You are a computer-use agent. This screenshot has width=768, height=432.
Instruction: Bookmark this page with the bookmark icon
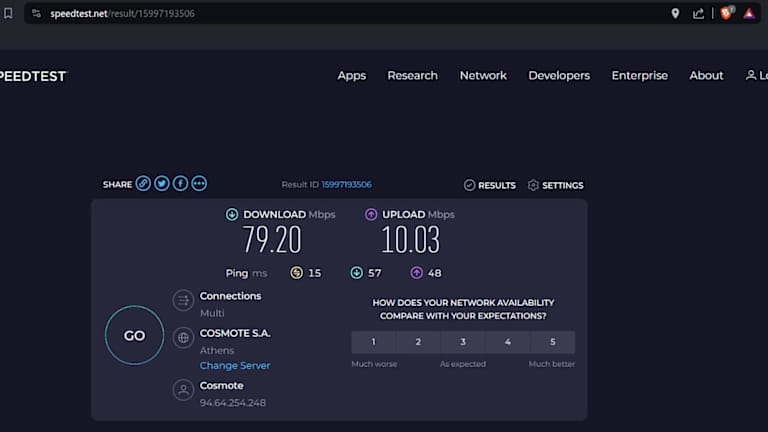click(9, 13)
